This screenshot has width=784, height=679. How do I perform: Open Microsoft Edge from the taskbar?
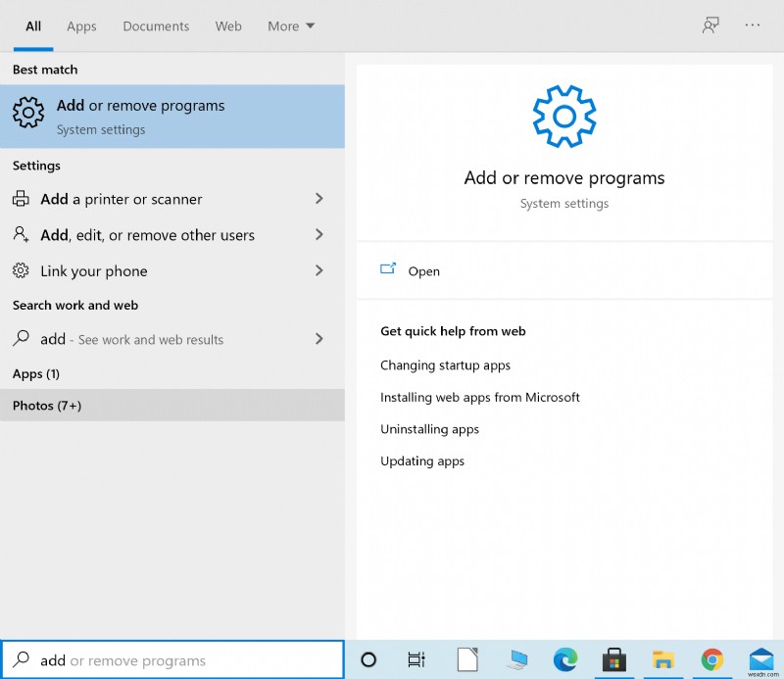click(x=565, y=659)
